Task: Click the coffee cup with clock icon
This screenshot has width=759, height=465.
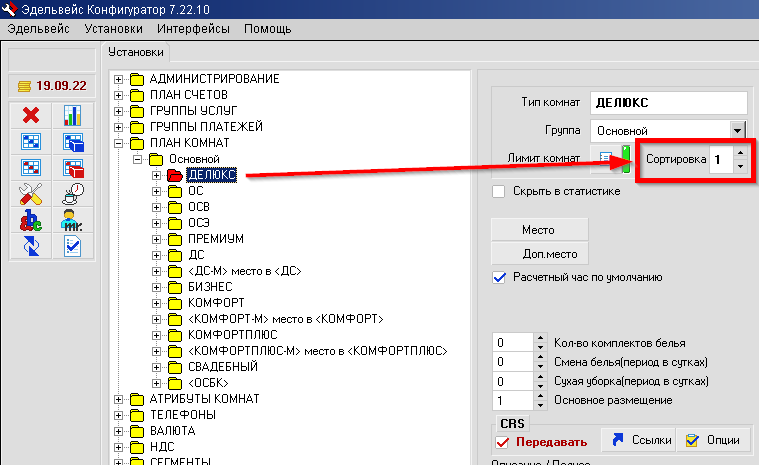Action: [x=73, y=194]
